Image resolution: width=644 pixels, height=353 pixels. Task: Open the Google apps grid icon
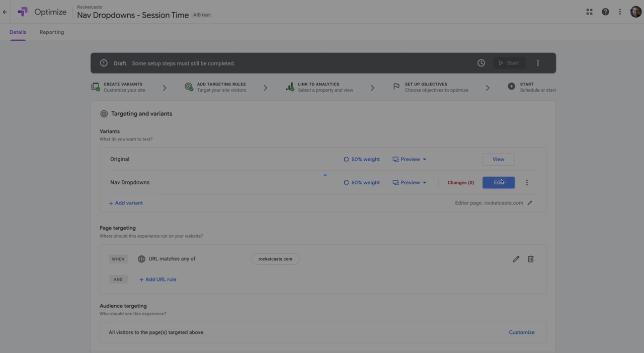(x=589, y=11)
